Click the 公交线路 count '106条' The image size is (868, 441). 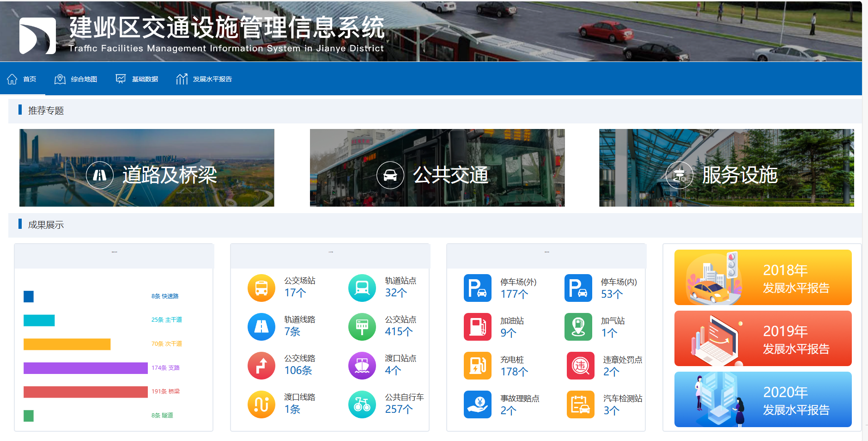(298, 370)
